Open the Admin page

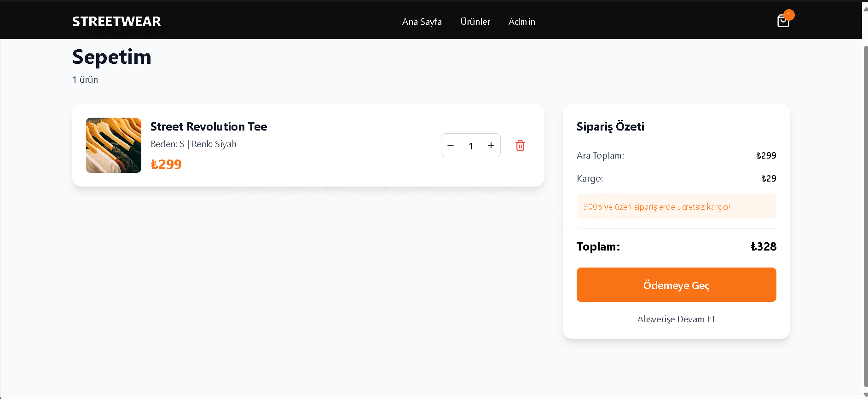click(521, 22)
